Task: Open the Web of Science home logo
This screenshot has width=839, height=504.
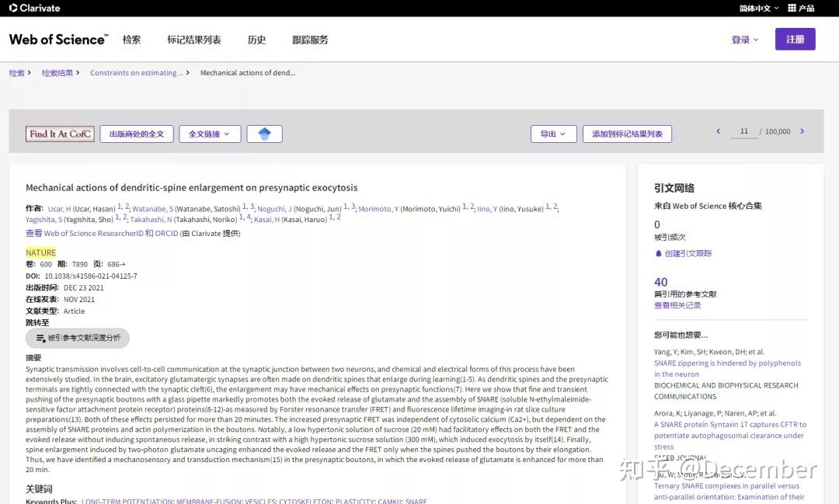Action: pyautogui.click(x=58, y=39)
